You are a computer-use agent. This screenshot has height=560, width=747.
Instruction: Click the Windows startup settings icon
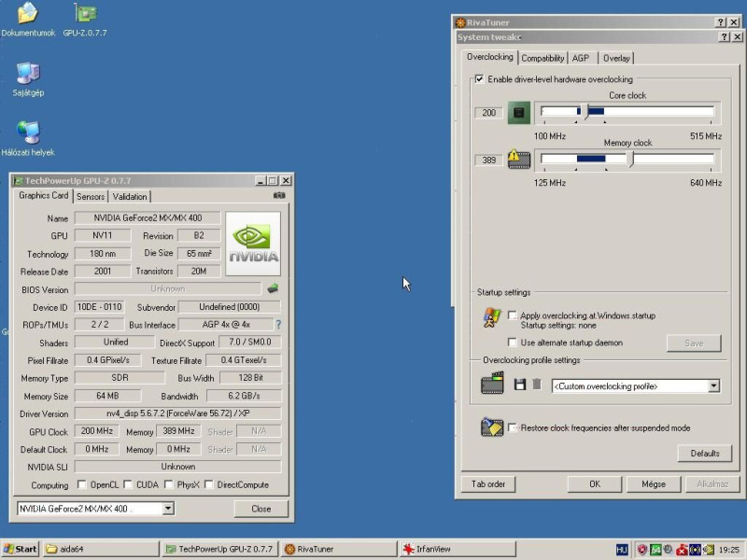[x=492, y=317]
